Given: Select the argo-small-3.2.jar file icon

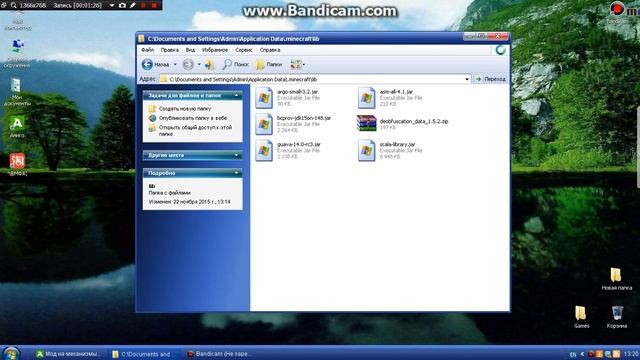Looking at the screenshot, I should (x=264, y=98).
